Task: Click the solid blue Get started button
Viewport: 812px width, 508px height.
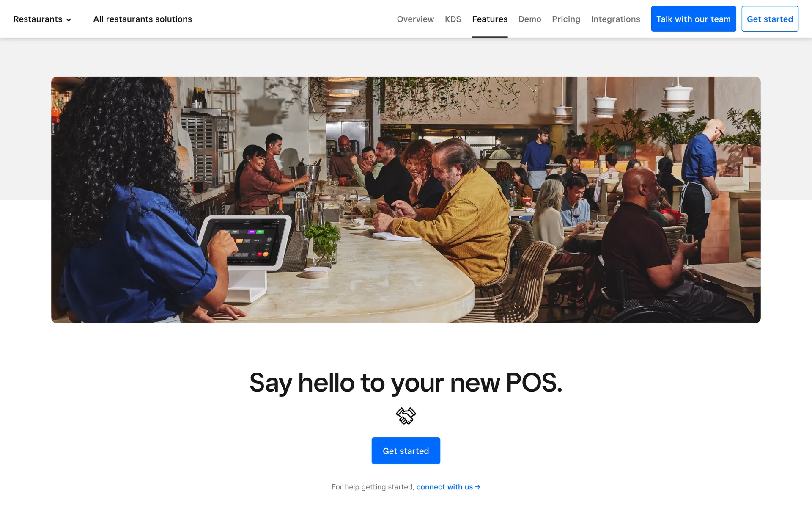Action: (x=406, y=451)
